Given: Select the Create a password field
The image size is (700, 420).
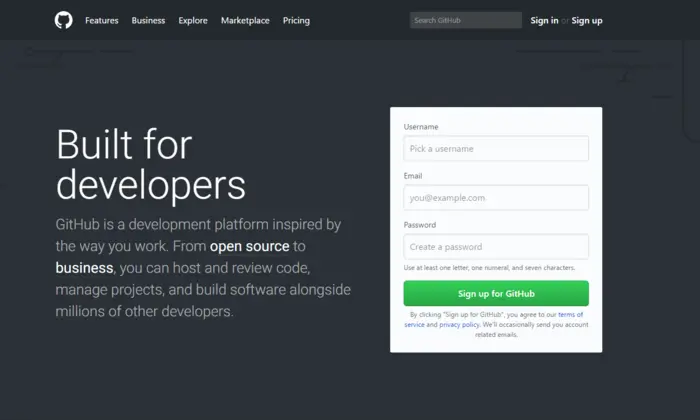Looking at the screenshot, I should tap(496, 247).
